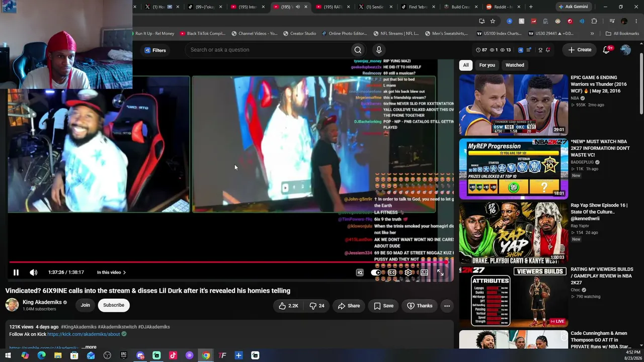
Task: Open the notifications bell
Action: click(607, 50)
